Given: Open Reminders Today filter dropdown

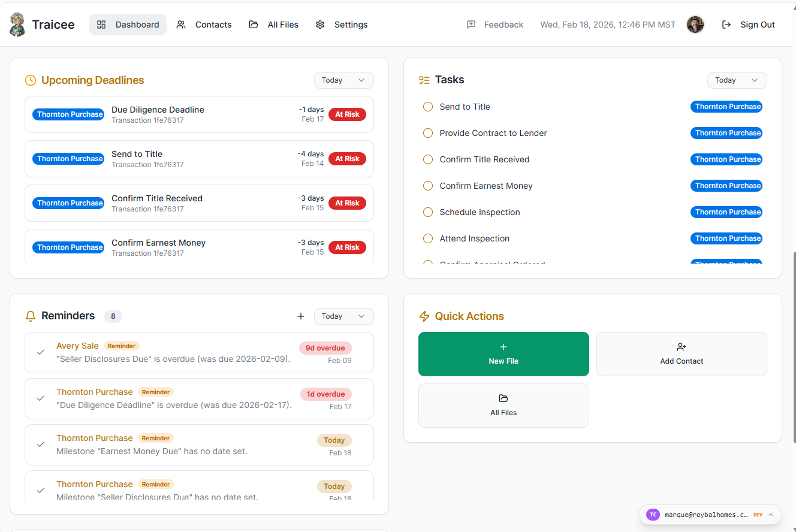Looking at the screenshot, I should point(344,316).
